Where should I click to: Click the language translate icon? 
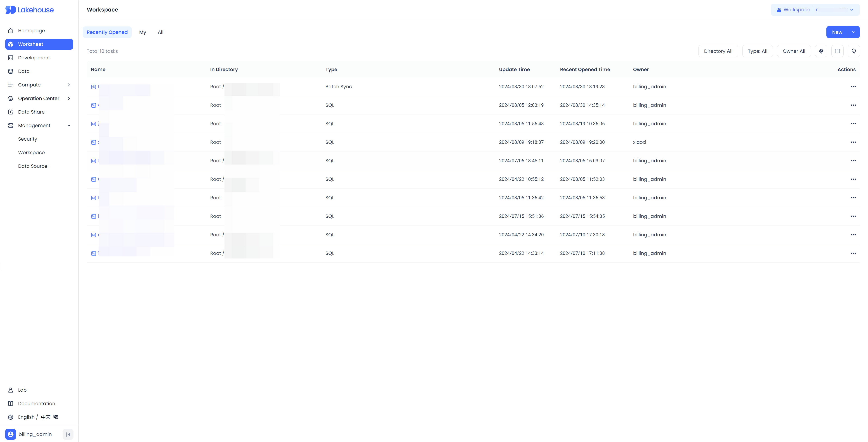coord(56,417)
